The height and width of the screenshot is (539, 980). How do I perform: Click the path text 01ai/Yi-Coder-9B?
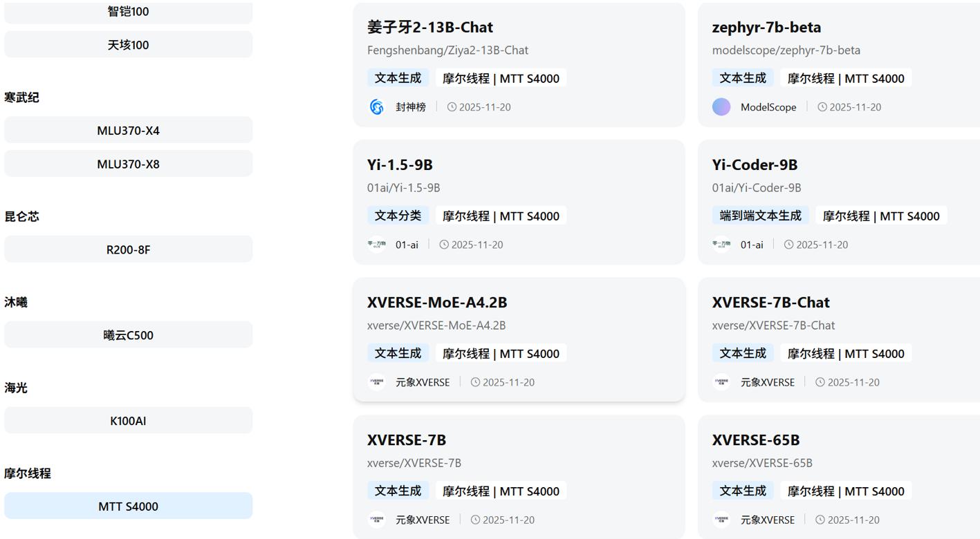coord(757,188)
